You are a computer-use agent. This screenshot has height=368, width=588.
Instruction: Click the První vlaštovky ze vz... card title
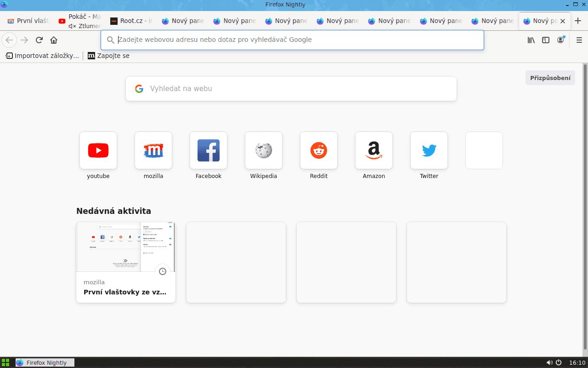[125, 292]
